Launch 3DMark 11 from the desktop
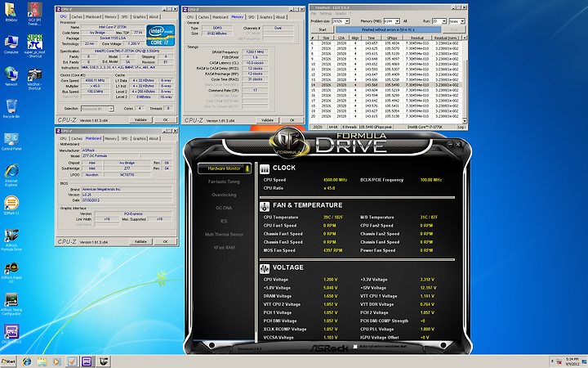The width and height of the screenshot is (588, 368). click(x=11, y=205)
